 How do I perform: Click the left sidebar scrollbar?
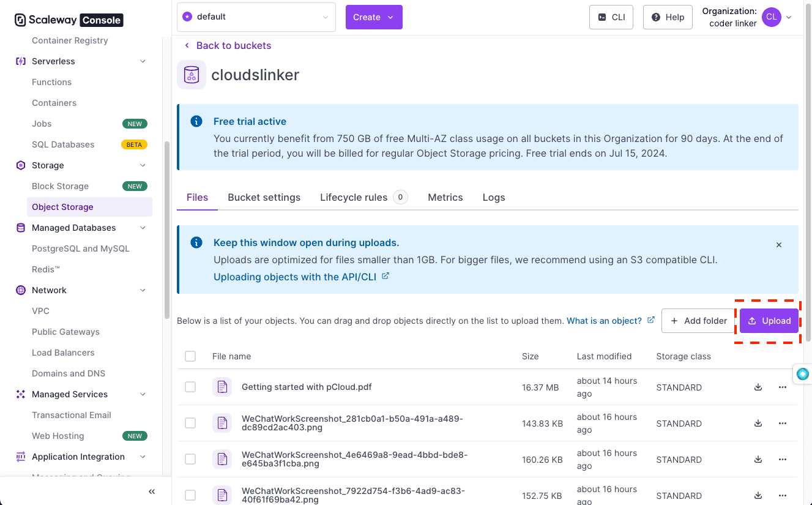[x=167, y=230]
